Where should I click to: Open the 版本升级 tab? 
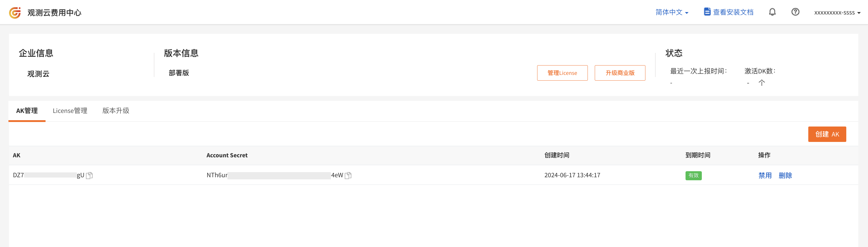coord(116,111)
